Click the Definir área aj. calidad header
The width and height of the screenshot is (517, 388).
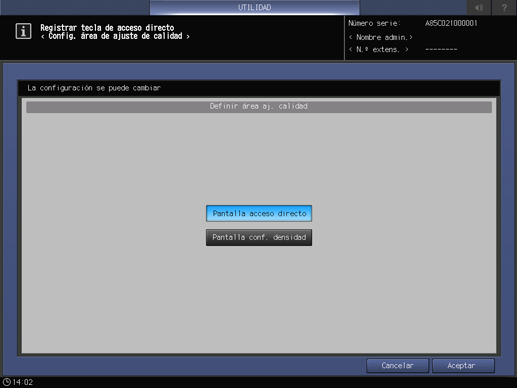coord(259,106)
